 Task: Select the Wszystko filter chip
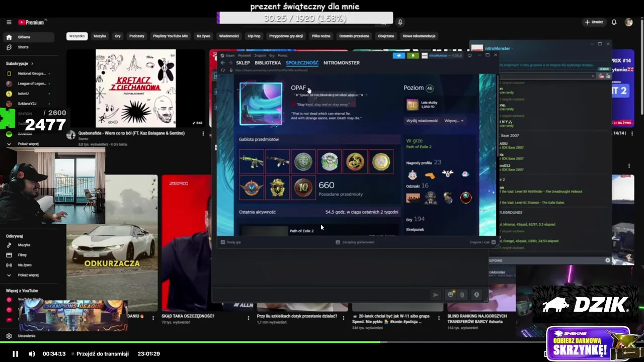pos(77,36)
